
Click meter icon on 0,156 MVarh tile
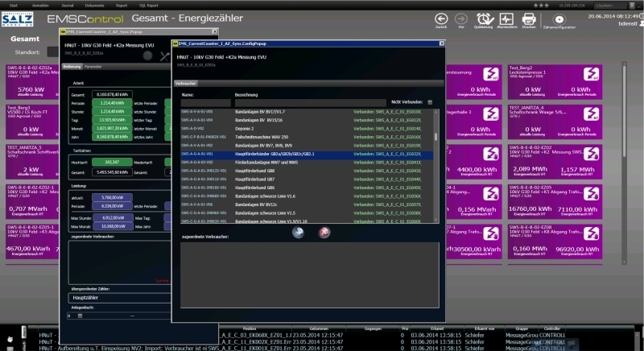[x=491, y=193]
